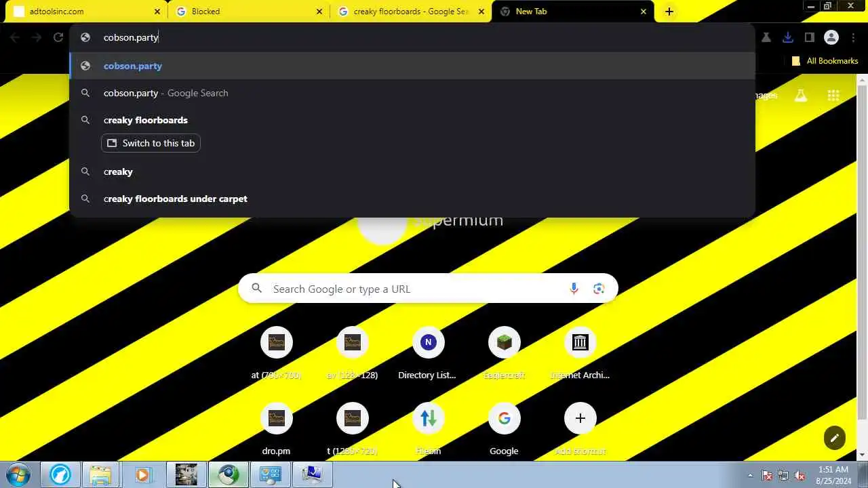Open the (128×128) shortcut tile
This screenshot has width=868, height=488.
click(x=352, y=353)
